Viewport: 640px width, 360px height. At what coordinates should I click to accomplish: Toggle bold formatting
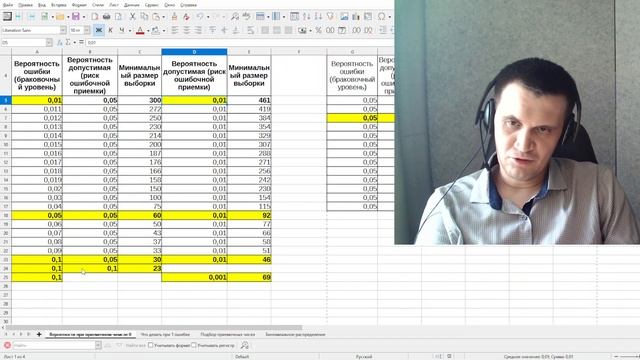(x=98, y=30)
